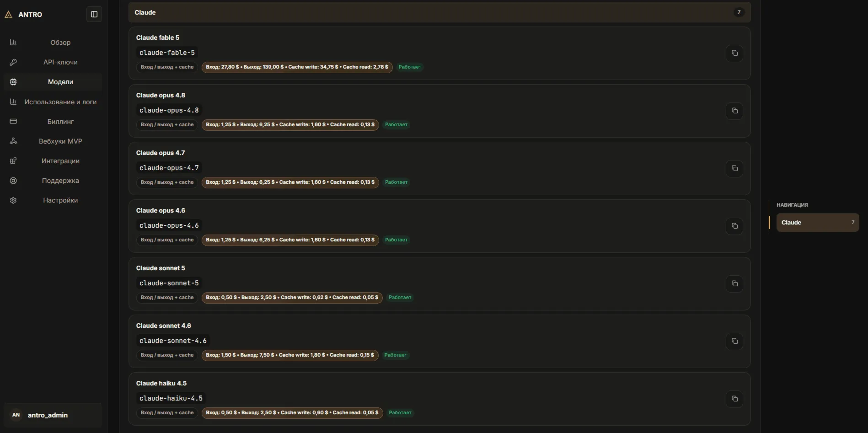Select the claude-opus-4.6 model ID text

(x=169, y=225)
